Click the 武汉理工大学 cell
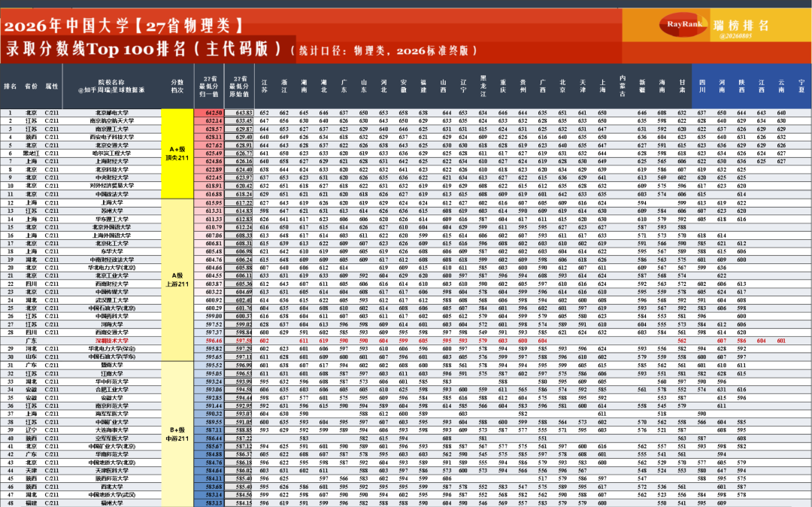The image size is (812, 507). [x=112, y=300]
